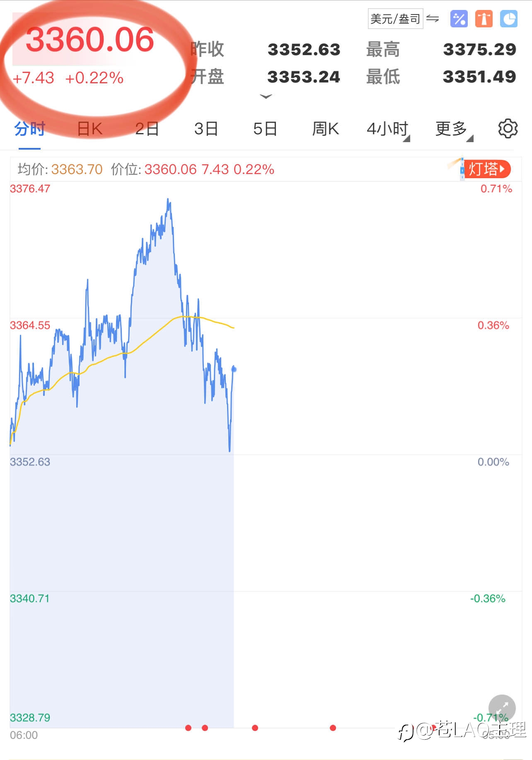
Task: Select the 5日 chart tab
Action: (265, 129)
